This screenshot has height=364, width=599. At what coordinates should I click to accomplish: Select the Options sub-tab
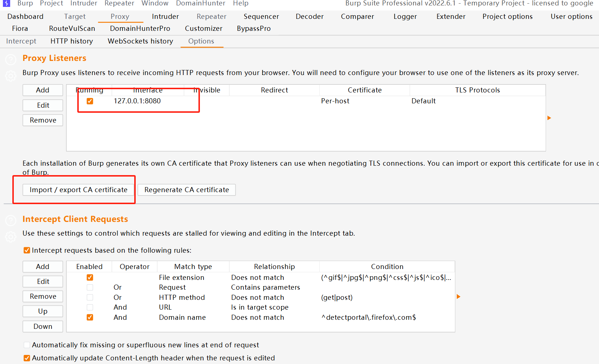pyautogui.click(x=201, y=41)
